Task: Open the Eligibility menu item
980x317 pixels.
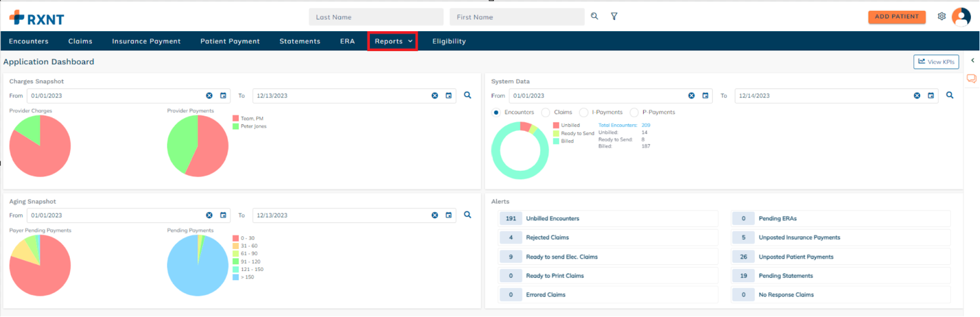Action: coord(449,41)
